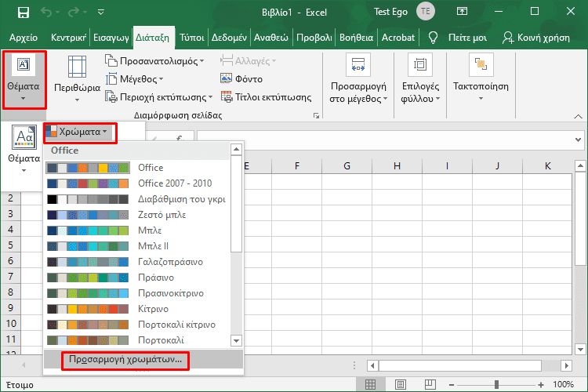
Task: Switch to Page Break Preview icon
Action: (430, 384)
